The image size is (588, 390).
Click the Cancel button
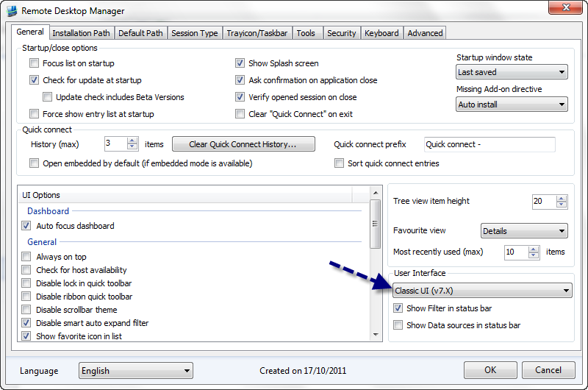(548, 370)
